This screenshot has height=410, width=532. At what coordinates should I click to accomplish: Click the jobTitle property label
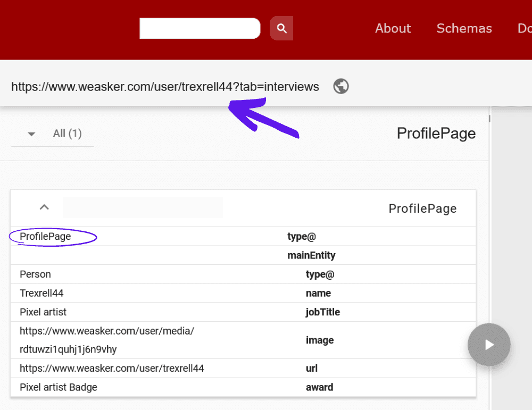(x=322, y=312)
